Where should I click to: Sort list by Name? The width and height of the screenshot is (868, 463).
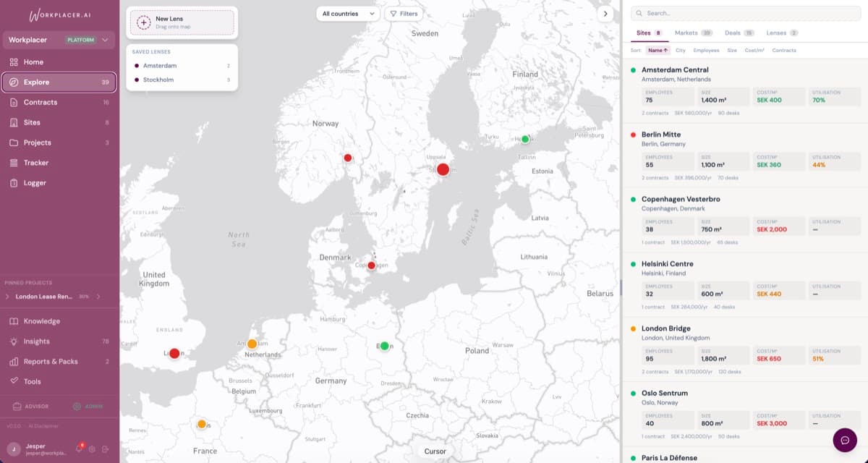[x=658, y=51]
